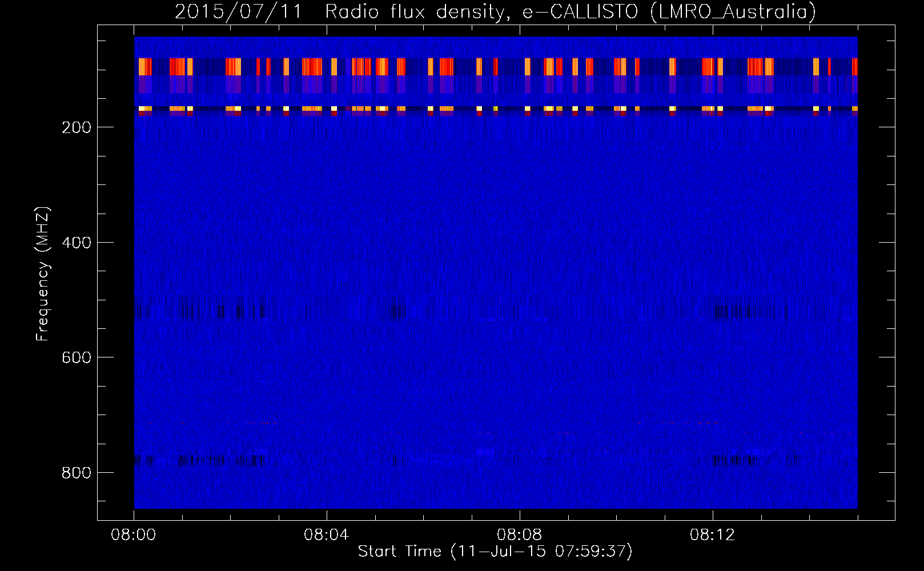This screenshot has height=571, width=924.
Task: Click the plot title '2015/07/11 Radio flux density'
Action: click(x=495, y=11)
